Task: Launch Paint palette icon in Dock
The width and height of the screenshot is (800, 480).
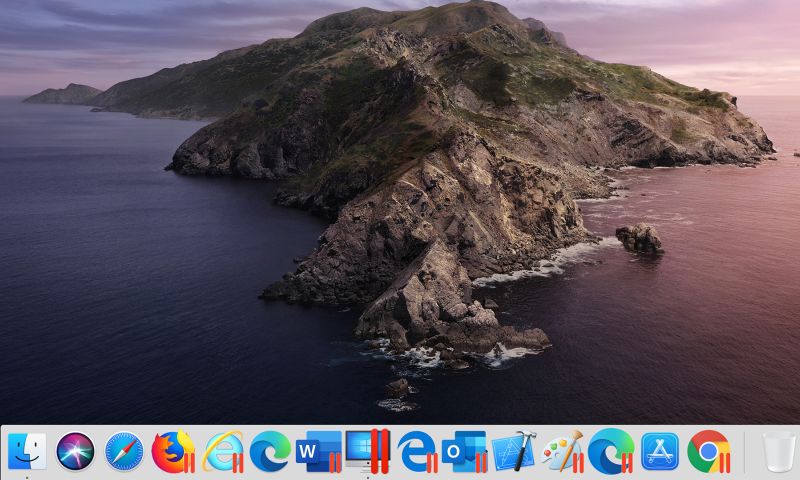Action: point(562,451)
